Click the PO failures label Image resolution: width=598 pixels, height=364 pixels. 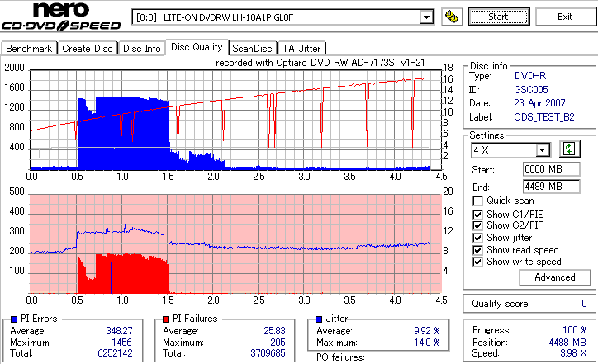340,357
